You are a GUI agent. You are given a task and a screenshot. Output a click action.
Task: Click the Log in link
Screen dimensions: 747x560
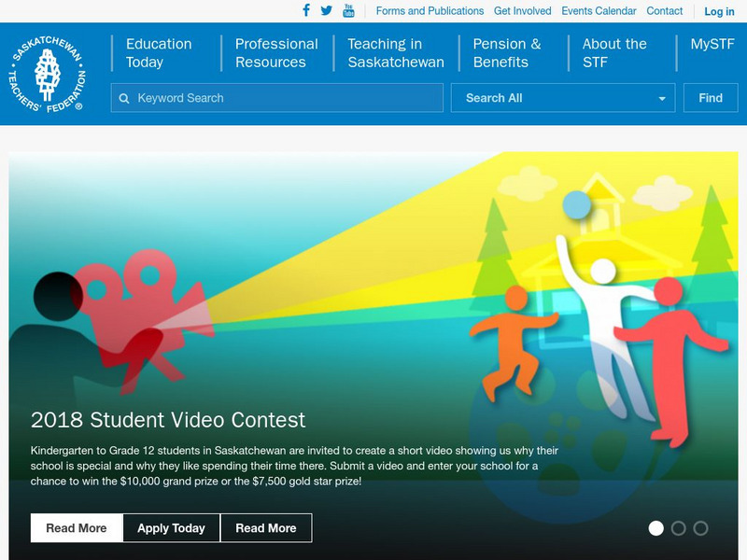tap(719, 11)
